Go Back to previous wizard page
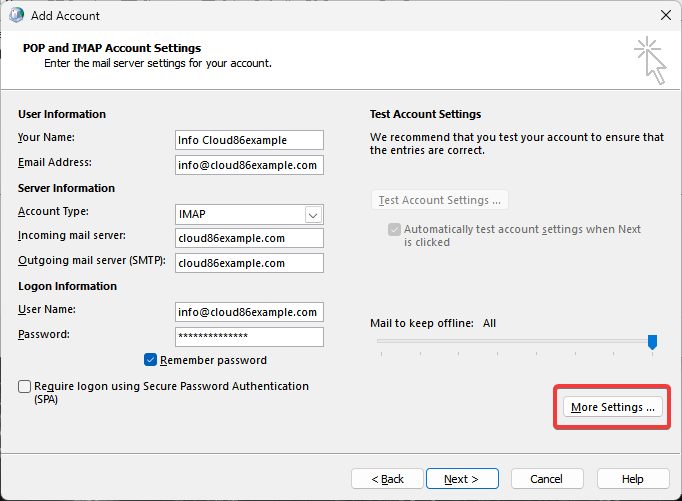 click(x=387, y=479)
